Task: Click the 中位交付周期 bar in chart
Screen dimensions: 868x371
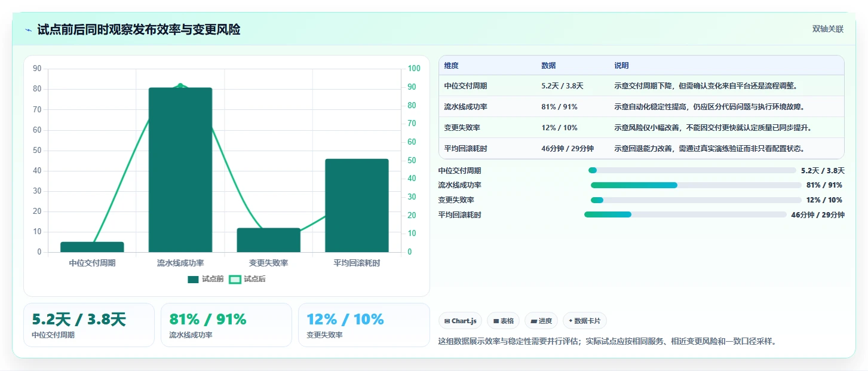Action: 92,247
